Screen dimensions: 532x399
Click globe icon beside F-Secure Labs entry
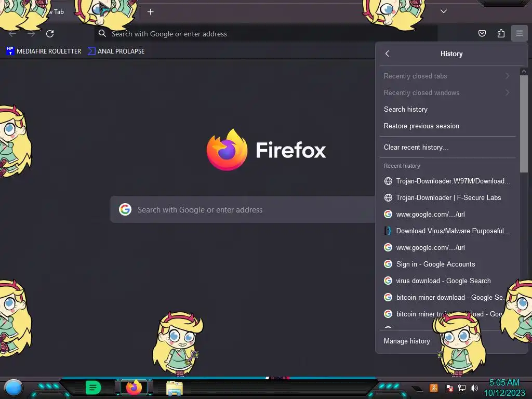tap(388, 197)
